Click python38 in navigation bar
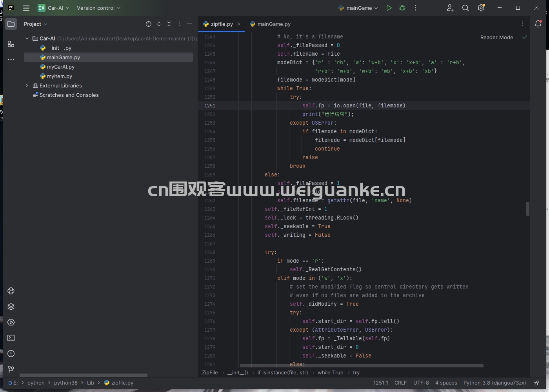 click(65, 383)
